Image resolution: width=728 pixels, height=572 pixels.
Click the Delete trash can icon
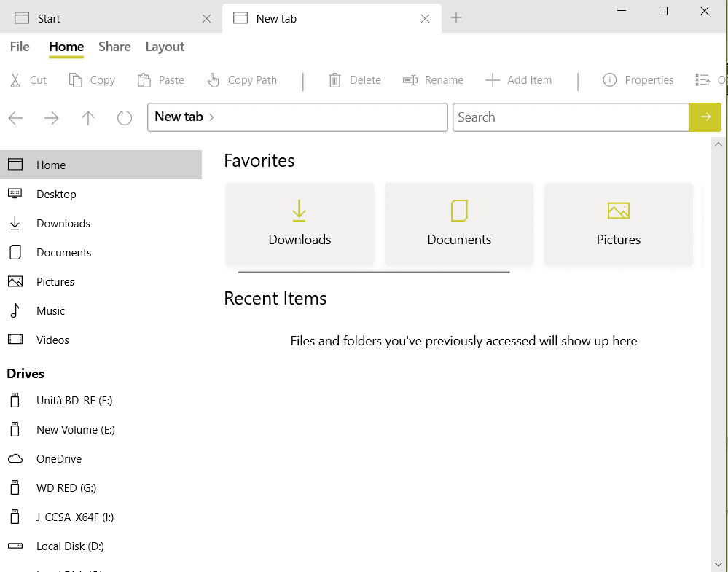(334, 80)
